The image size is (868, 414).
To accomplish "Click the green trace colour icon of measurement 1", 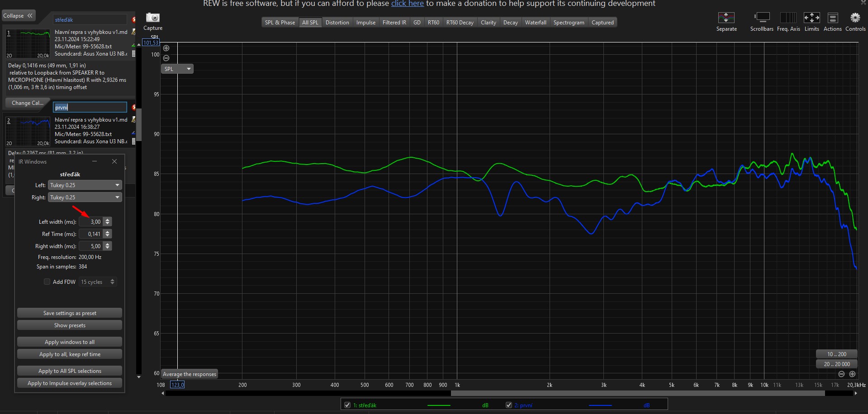I will pos(133,45).
